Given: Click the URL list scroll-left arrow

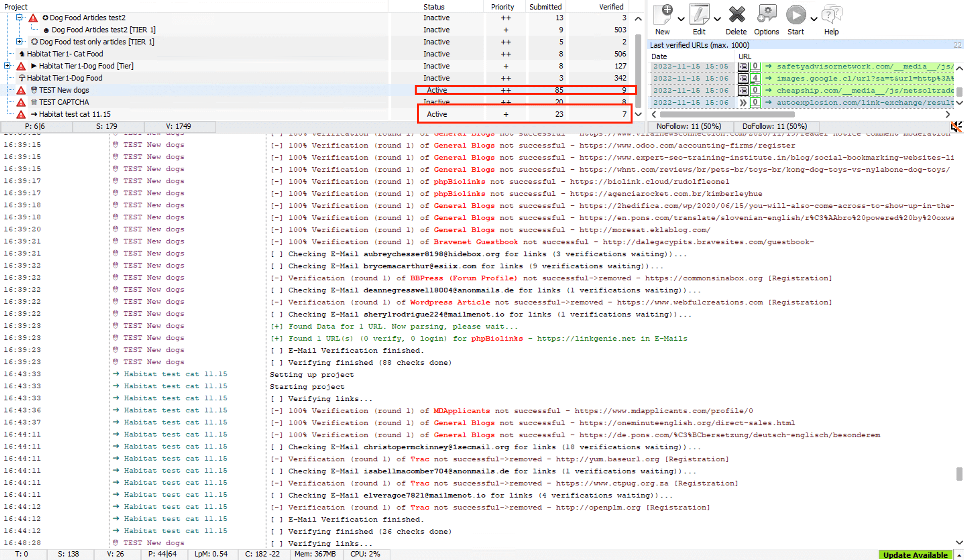Looking at the screenshot, I should pyautogui.click(x=654, y=114).
